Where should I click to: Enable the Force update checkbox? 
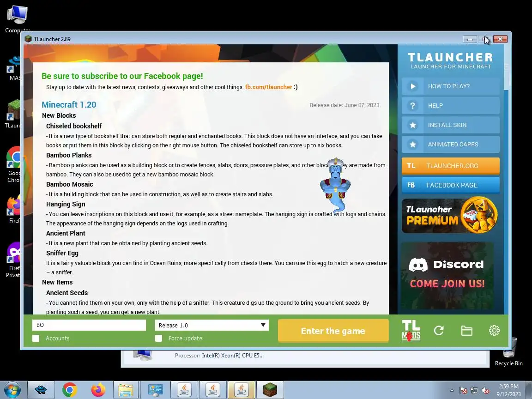point(158,338)
